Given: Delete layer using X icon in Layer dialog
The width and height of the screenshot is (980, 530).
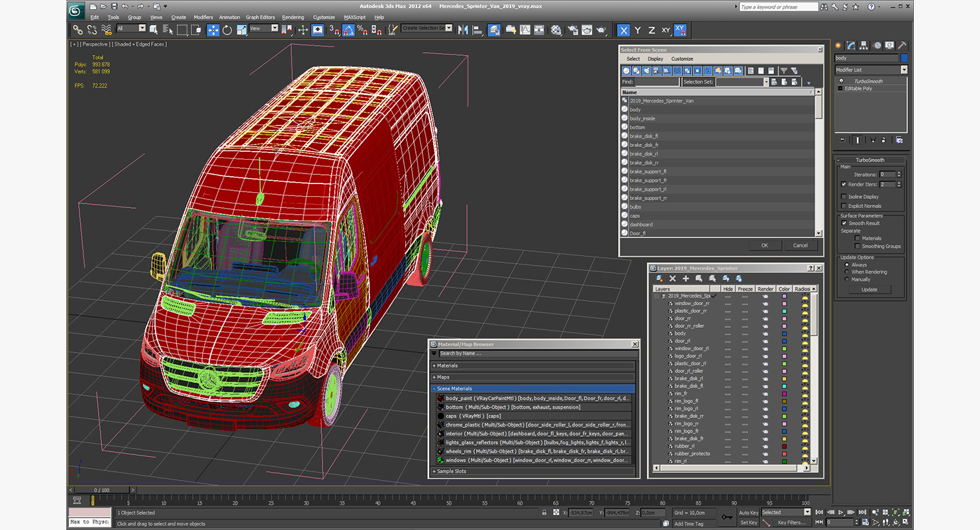Looking at the screenshot, I should (x=673, y=279).
